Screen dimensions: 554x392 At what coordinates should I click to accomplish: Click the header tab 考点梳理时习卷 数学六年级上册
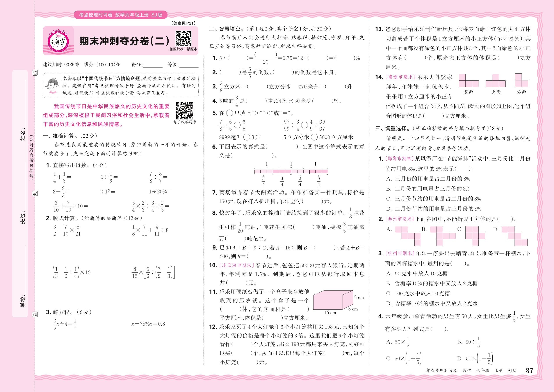pyautogui.click(x=121, y=15)
